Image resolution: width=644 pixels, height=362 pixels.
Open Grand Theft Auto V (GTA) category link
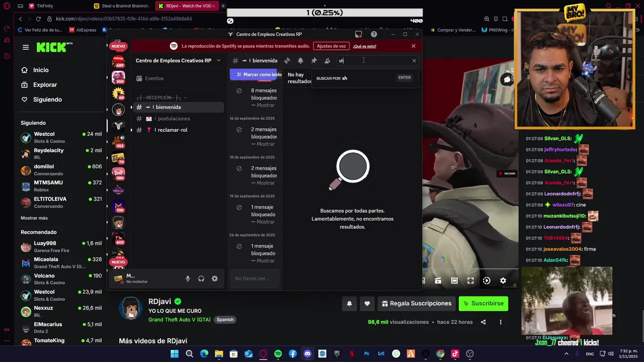pyautogui.click(x=180, y=320)
